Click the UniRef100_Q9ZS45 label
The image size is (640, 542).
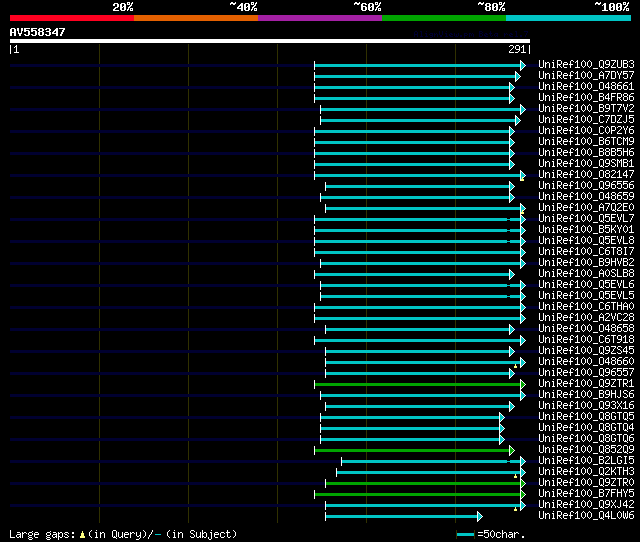586,351
